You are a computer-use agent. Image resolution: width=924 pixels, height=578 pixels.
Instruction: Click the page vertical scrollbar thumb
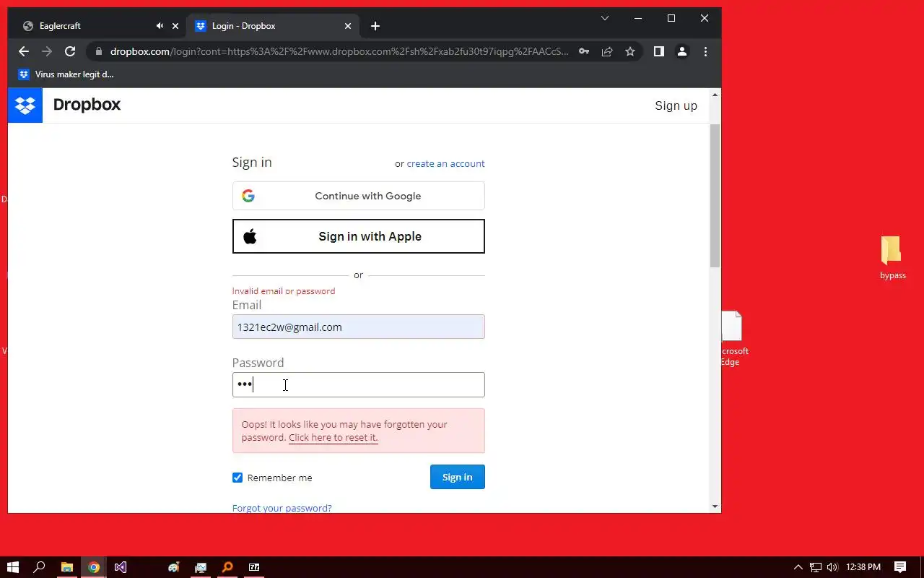[715, 195]
